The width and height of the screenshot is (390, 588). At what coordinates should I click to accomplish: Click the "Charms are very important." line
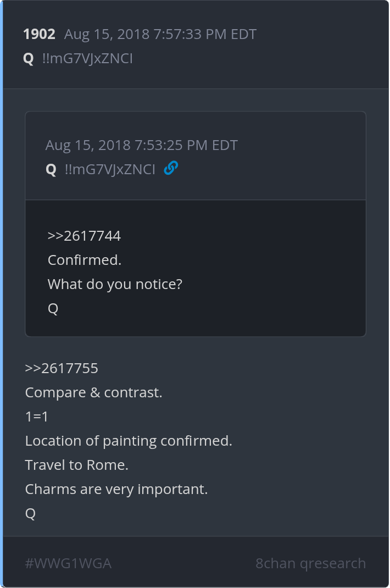[116, 489]
